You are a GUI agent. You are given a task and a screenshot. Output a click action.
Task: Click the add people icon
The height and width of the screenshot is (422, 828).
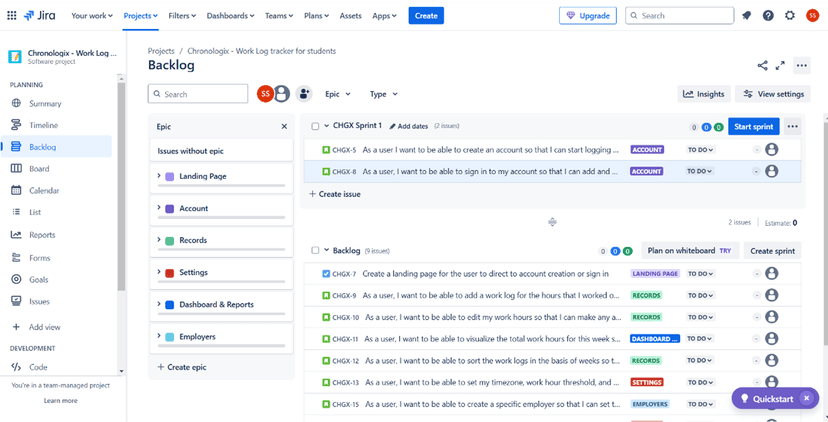point(304,94)
